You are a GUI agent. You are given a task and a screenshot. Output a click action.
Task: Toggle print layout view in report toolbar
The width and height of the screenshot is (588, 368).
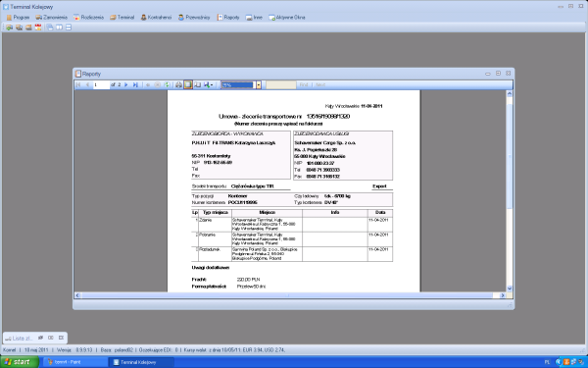[x=188, y=84]
